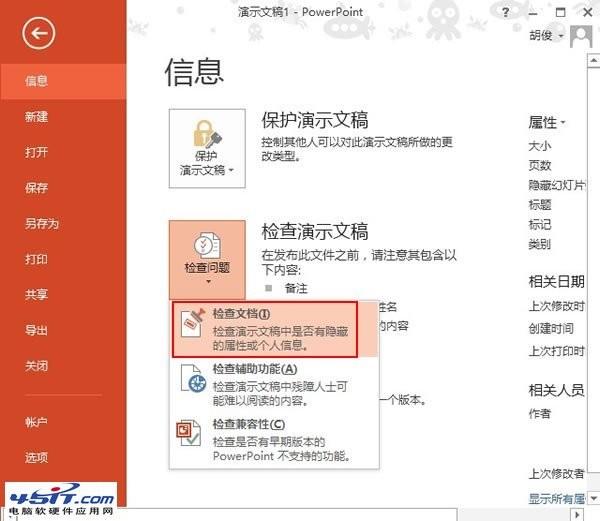Click the Author (作者) label
600x521 pixels.
coord(540,414)
